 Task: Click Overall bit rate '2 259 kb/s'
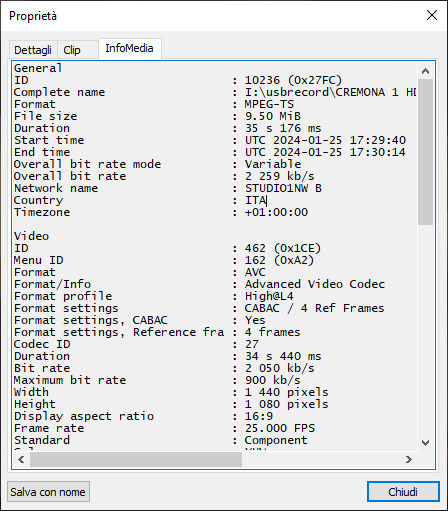(x=280, y=176)
